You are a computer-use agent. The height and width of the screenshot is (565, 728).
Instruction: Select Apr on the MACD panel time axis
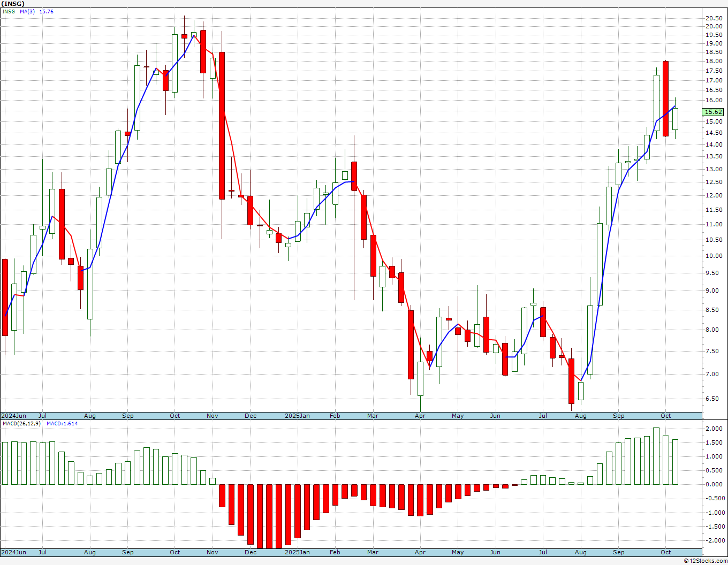pos(420,552)
